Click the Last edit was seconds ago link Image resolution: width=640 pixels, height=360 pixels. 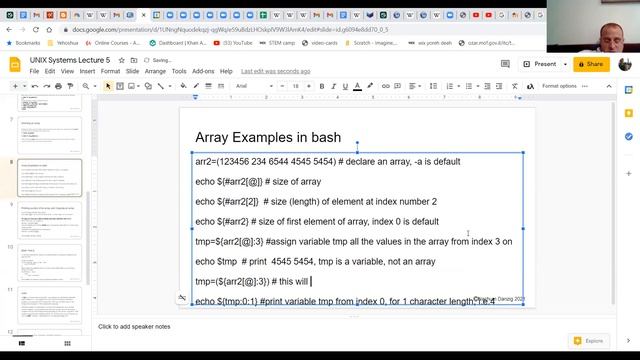[276, 71]
